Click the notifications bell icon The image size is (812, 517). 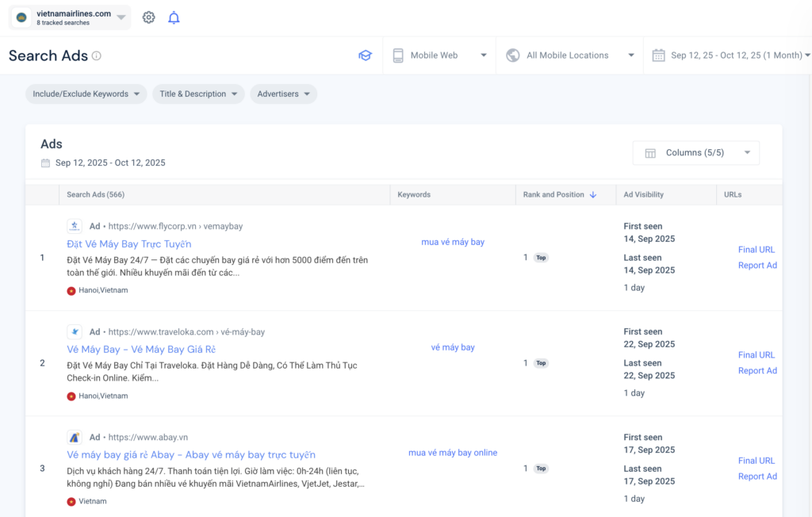point(174,17)
